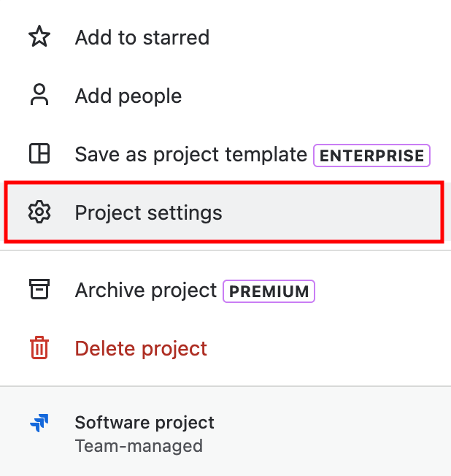Click the person icon for Add people
The image size is (451, 476).
[39, 96]
